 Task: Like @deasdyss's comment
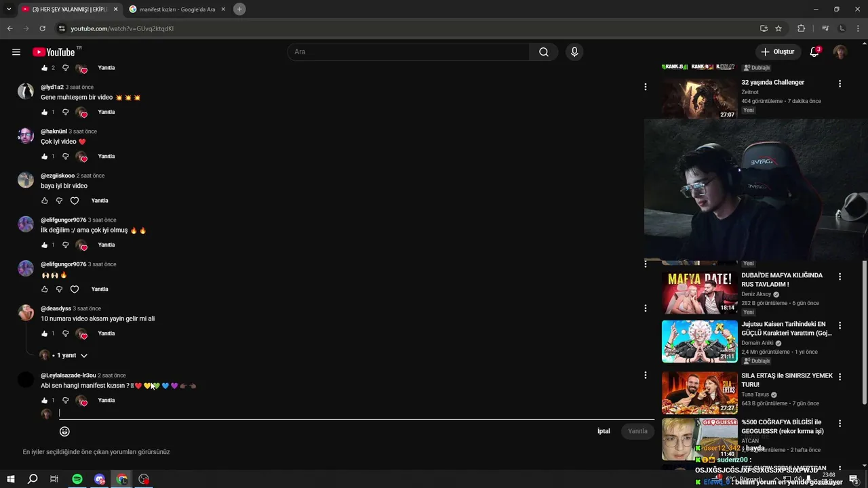pyautogui.click(x=45, y=333)
